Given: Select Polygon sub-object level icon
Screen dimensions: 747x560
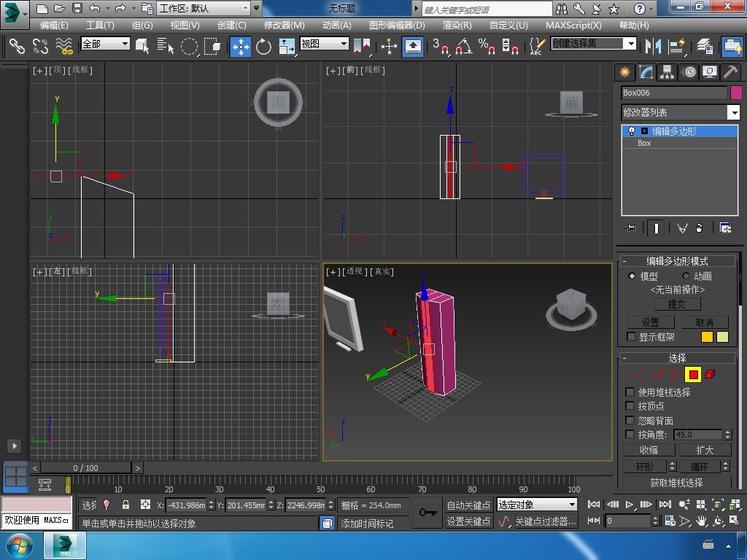Looking at the screenshot, I should tap(693, 375).
